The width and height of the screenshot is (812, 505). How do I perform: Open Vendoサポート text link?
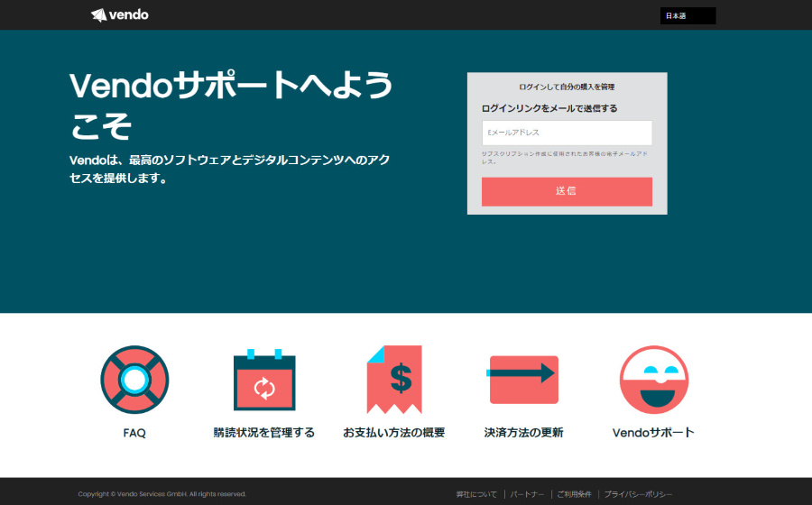tap(653, 433)
